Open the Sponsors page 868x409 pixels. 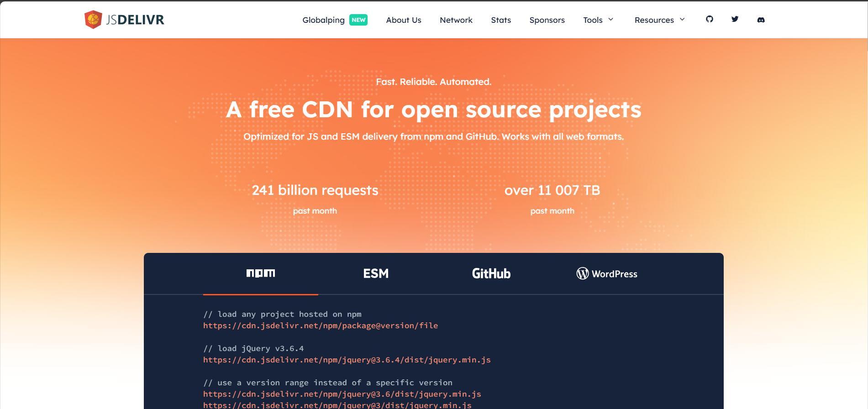[547, 20]
